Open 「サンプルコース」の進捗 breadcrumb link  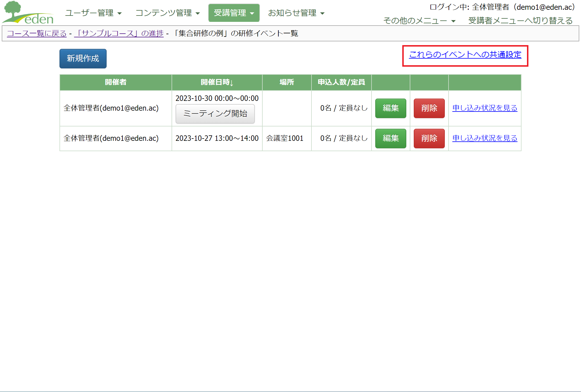click(119, 33)
